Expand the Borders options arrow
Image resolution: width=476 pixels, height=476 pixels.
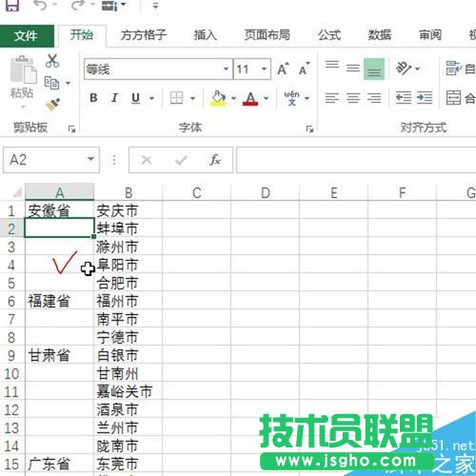point(192,98)
